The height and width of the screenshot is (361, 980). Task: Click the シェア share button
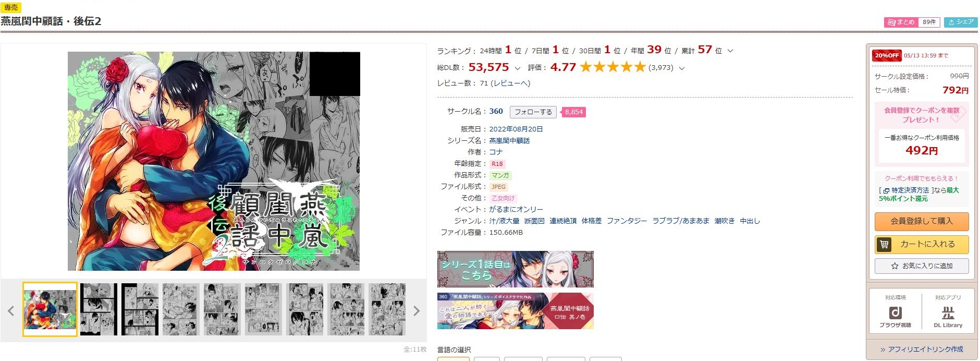coord(961,22)
